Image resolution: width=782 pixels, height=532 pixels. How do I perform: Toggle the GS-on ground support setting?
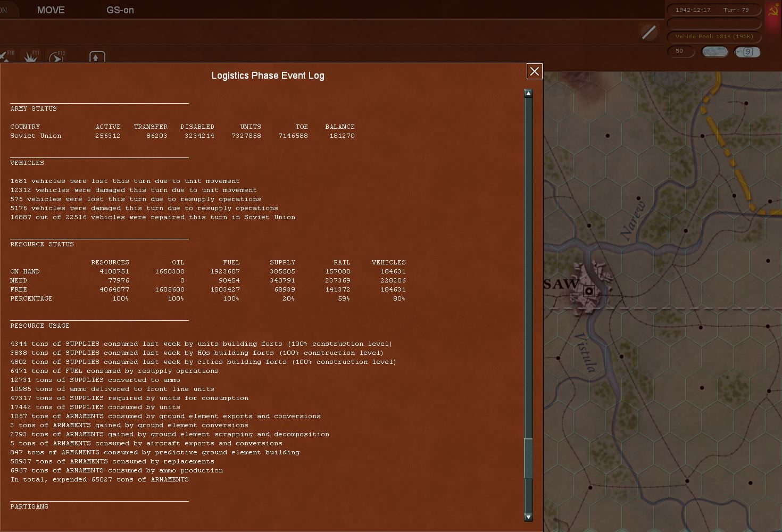click(x=120, y=10)
